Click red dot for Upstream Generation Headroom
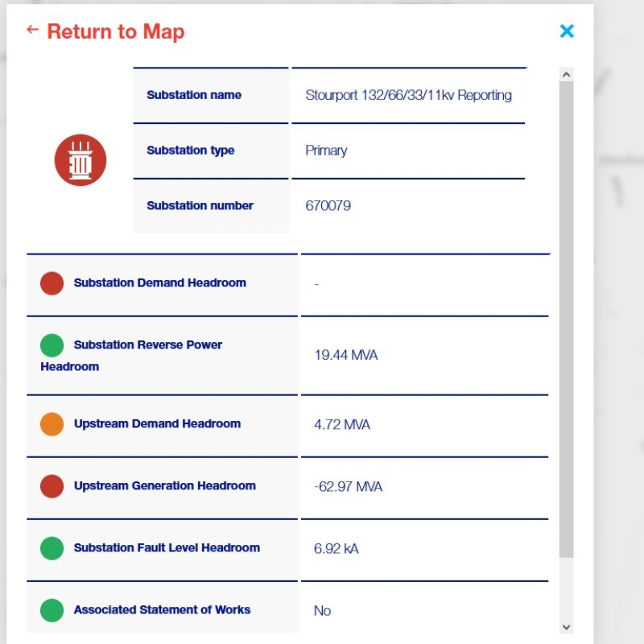Screen dimensions: 644x644 coord(52,486)
